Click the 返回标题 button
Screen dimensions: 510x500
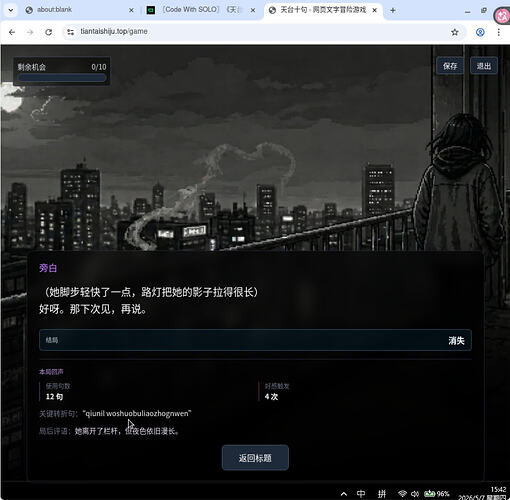pyautogui.click(x=255, y=458)
